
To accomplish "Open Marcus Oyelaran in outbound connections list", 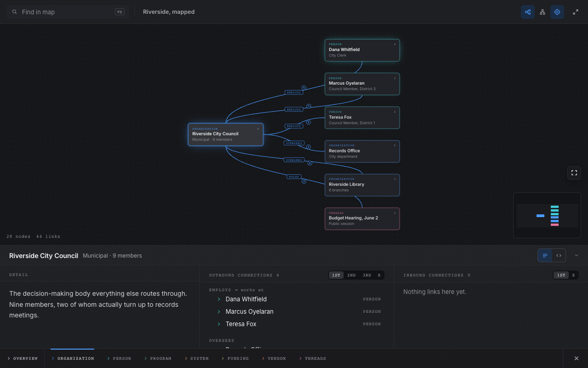I will [x=249, y=311].
